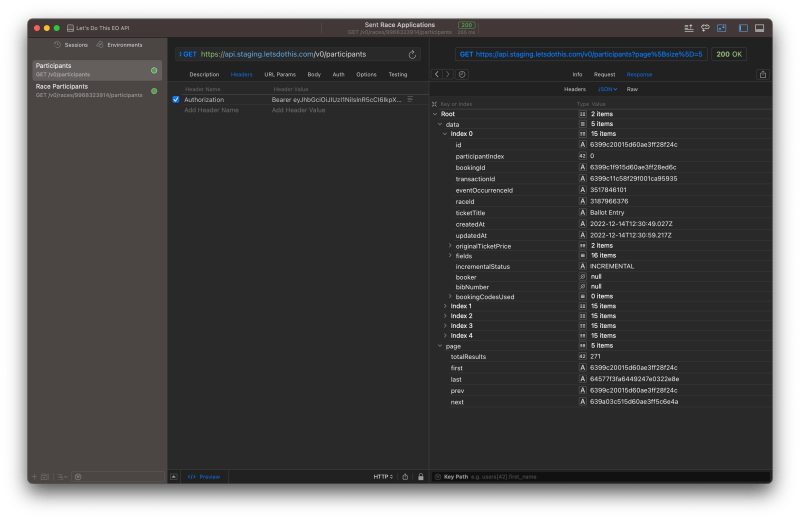Click the Sessions clock icon

pyautogui.click(x=57, y=45)
